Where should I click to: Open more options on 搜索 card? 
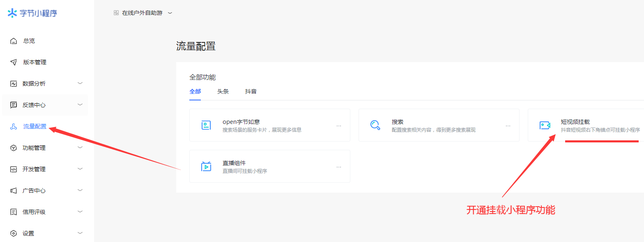pyautogui.click(x=508, y=126)
